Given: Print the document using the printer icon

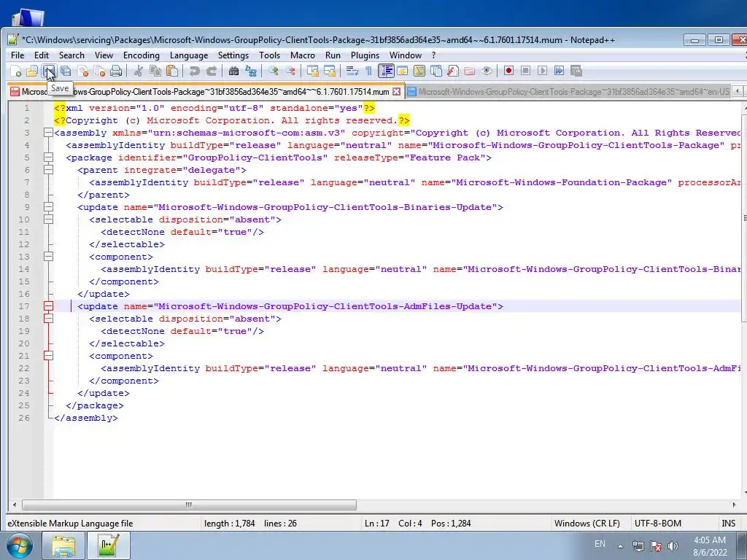Looking at the screenshot, I should pos(116,71).
